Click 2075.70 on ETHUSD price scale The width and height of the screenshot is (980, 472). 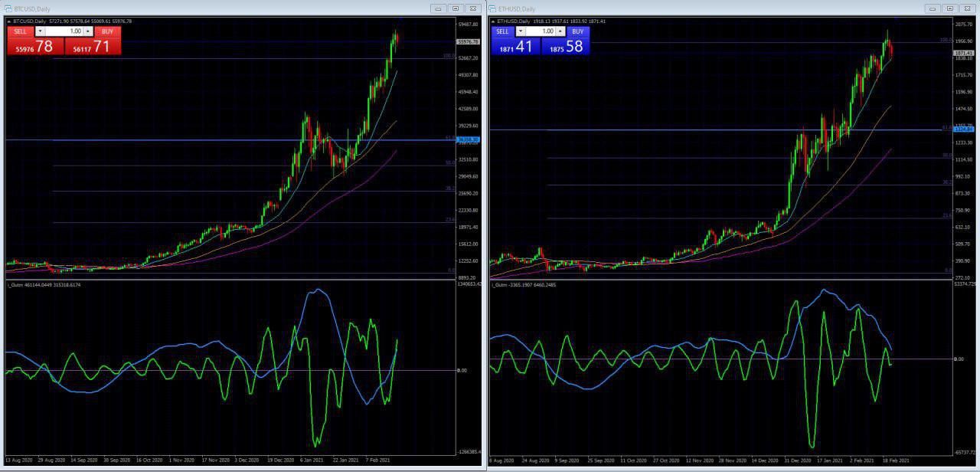(963, 25)
